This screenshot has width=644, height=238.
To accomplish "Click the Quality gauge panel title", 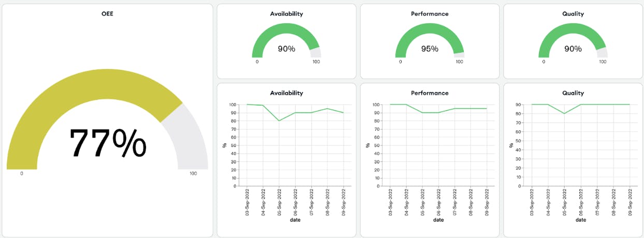I will pos(573,14).
